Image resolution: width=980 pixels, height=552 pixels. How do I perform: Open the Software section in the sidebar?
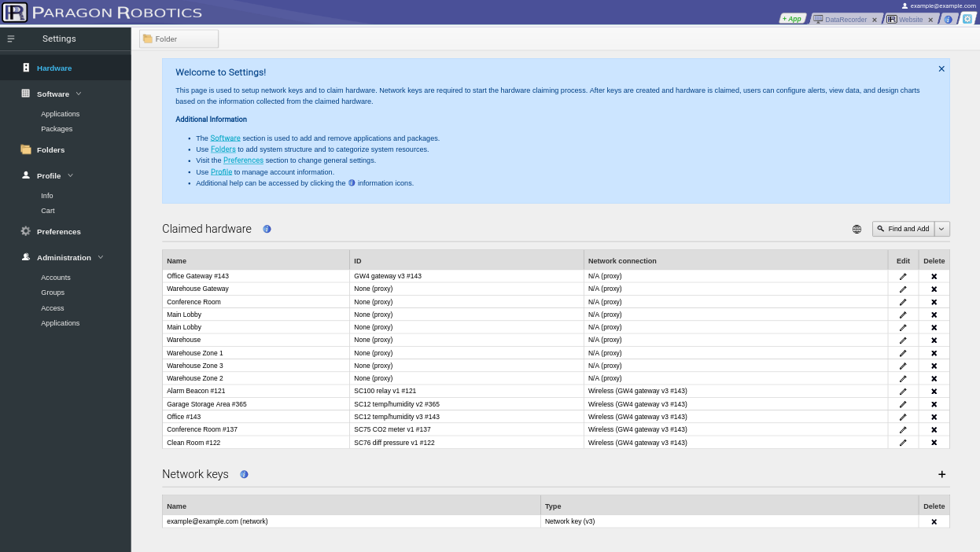[x=53, y=94]
